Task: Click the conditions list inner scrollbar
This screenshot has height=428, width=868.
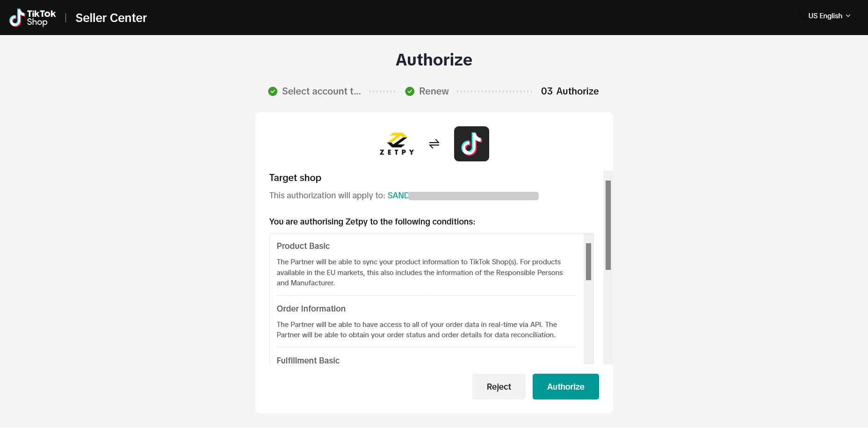Action: [x=588, y=261]
